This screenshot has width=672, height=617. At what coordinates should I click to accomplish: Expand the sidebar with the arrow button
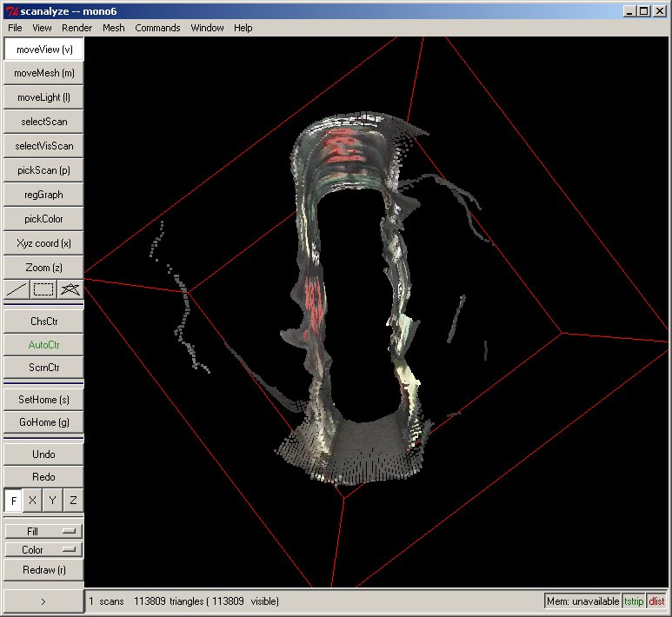[43, 600]
